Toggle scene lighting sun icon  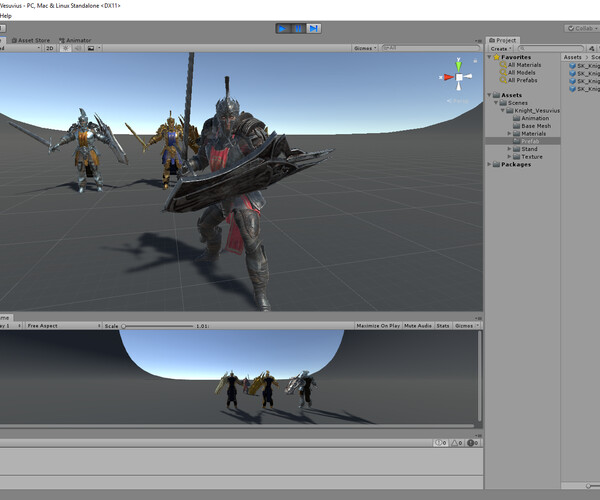(x=65, y=48)
